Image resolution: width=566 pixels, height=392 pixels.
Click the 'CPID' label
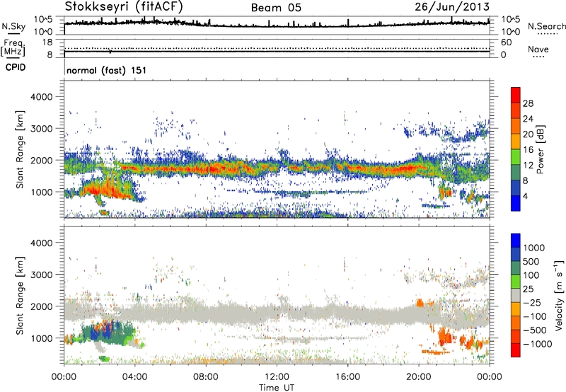(x=16, y=67)
